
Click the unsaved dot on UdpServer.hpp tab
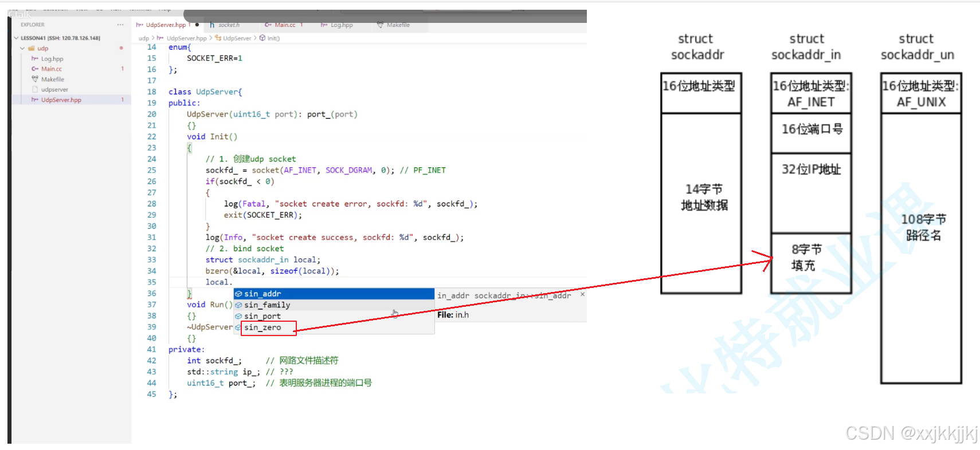tap(197, 25)
